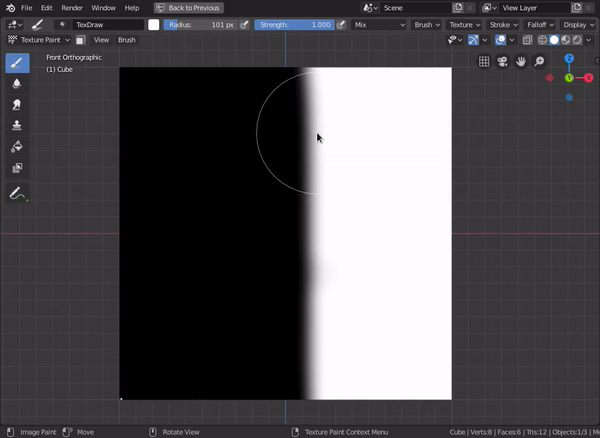Toggle radius pen pressure sensitivity

click(245, 24)
